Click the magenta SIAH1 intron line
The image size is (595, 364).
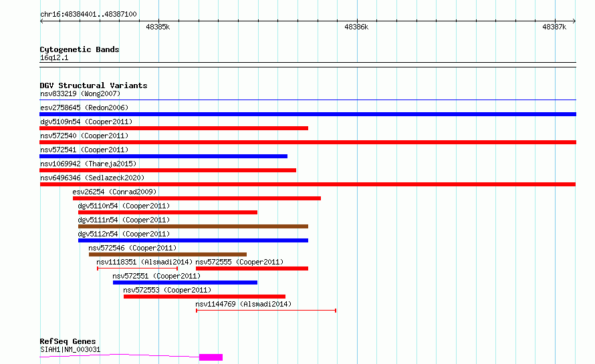pos(119,355)
